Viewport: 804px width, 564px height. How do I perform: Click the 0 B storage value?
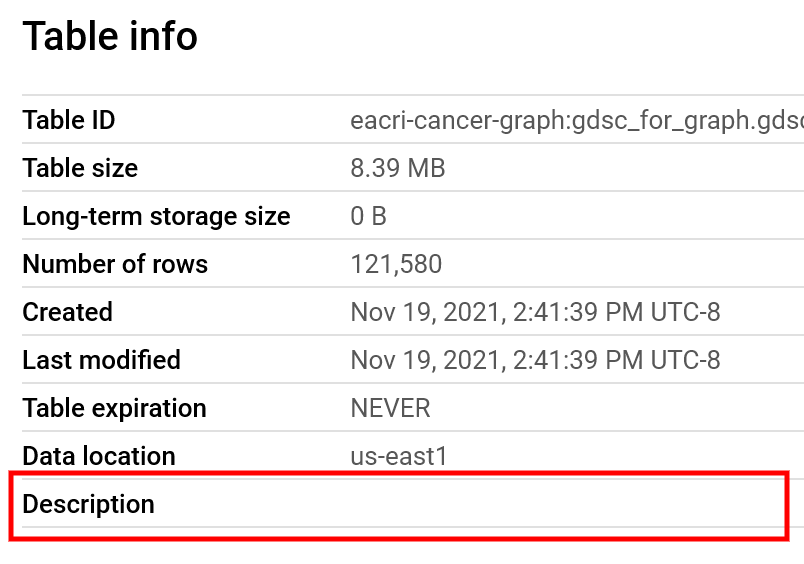pyautogui.click(x=368, y=217)
